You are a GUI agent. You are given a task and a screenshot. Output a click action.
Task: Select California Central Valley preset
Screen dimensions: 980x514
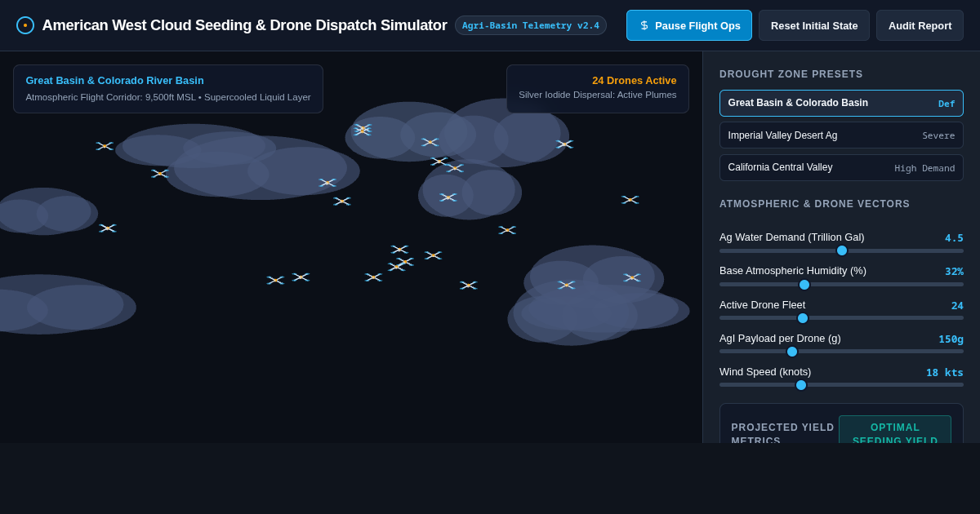click(x=841, y=167)
